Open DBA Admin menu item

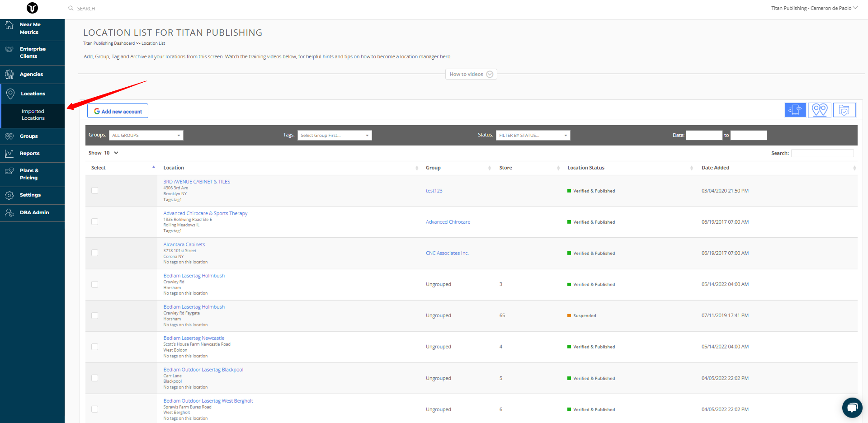32,213
